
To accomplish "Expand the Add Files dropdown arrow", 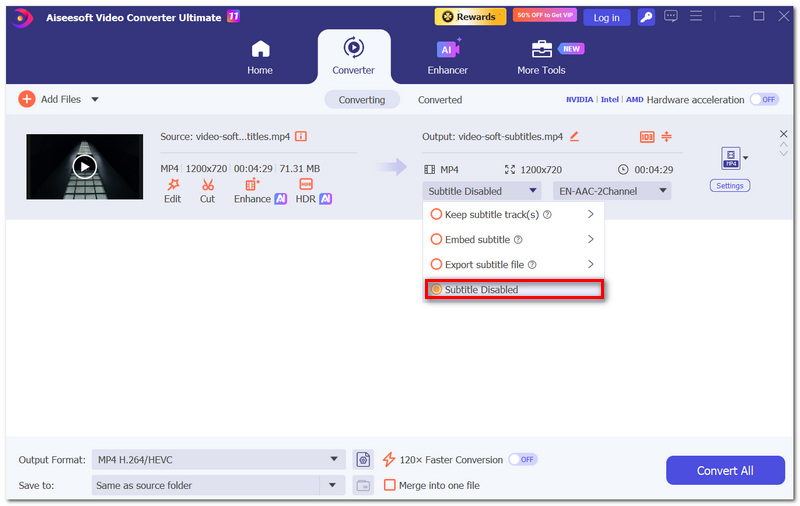I will click(95, 99).
